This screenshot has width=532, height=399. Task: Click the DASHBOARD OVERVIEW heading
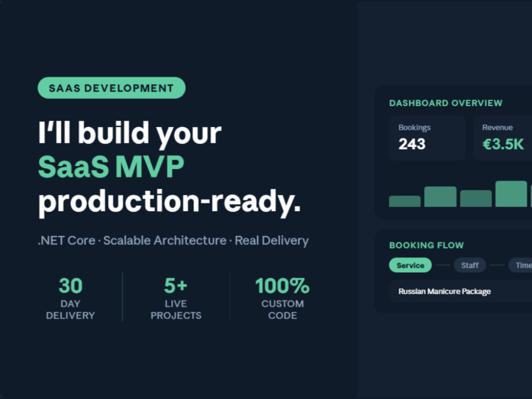pyautogui.click(x=445, y=103)
